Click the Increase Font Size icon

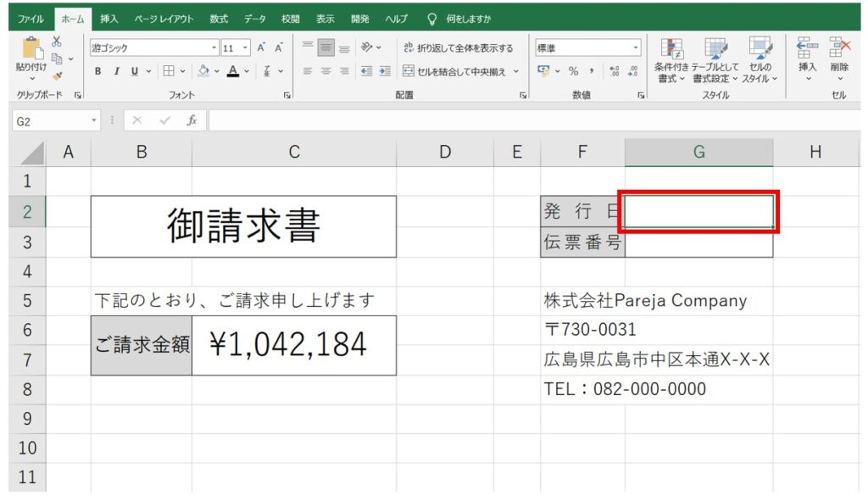click(262, 48)
